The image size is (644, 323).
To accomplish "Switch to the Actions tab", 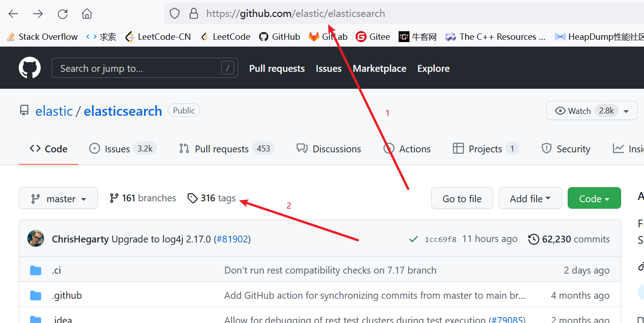I will click(x=407, y=149).
